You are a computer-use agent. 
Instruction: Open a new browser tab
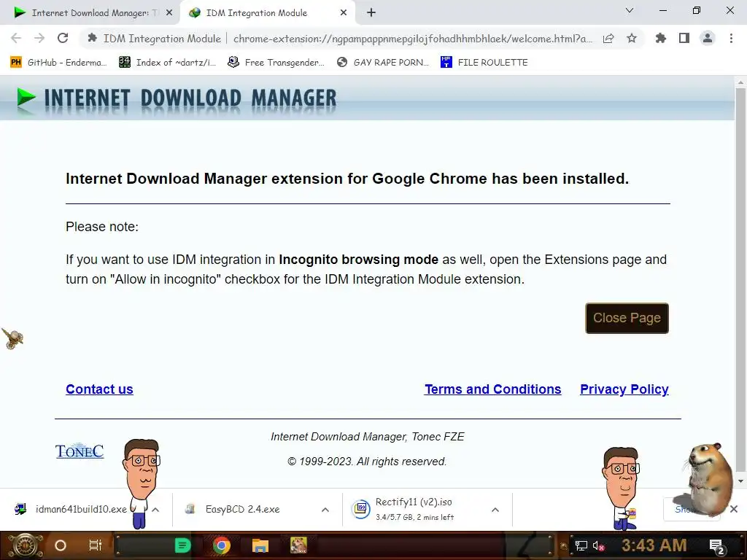[x=371, y=13]
